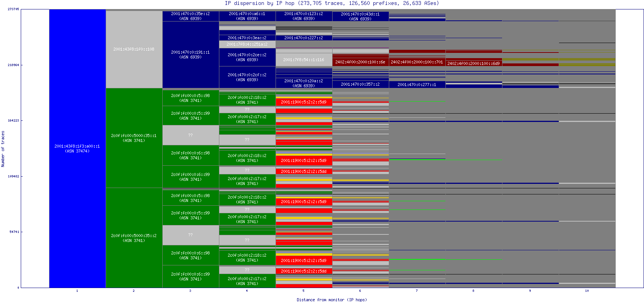Select the blue 2001:43f8:1f3:a00::1 ASN 37474 block
Viewport: 644px width, 302px height.
77,148
